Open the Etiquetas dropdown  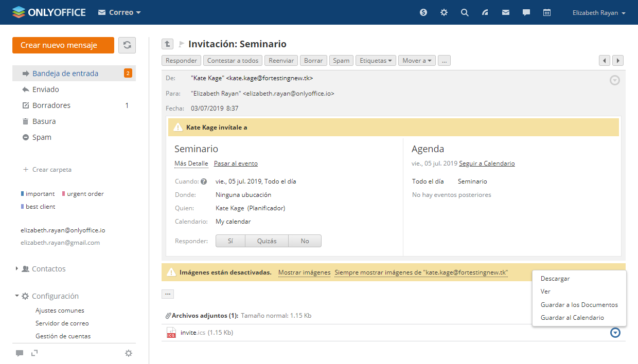click(376, 61)
